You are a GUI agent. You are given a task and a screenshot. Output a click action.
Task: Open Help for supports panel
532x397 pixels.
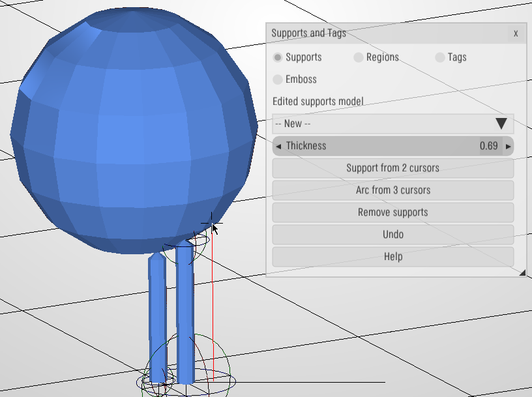point(393,257)
